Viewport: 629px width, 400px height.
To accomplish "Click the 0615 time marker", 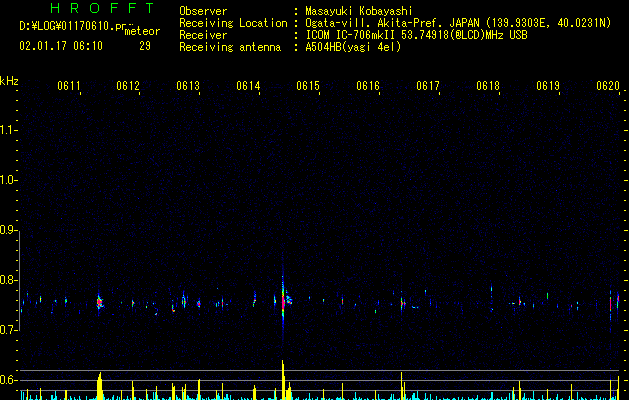I will coord(308,86).
